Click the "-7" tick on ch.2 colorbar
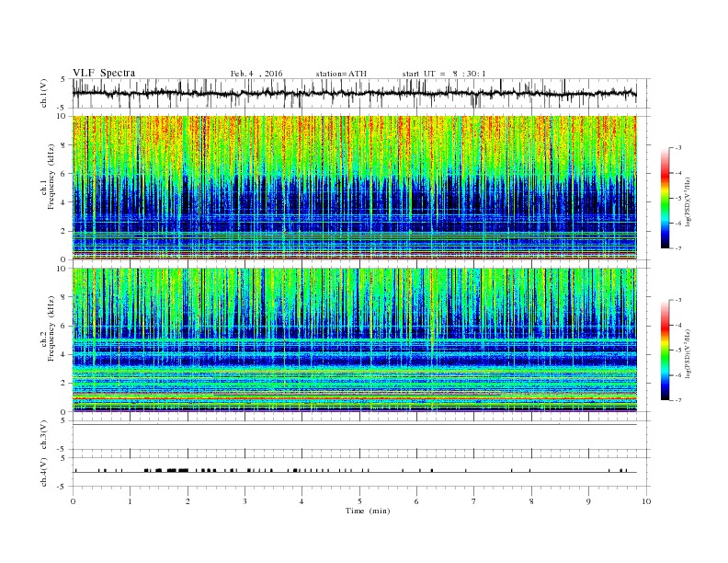The width and height of the screenshot is (728, 563). point(678,400)
